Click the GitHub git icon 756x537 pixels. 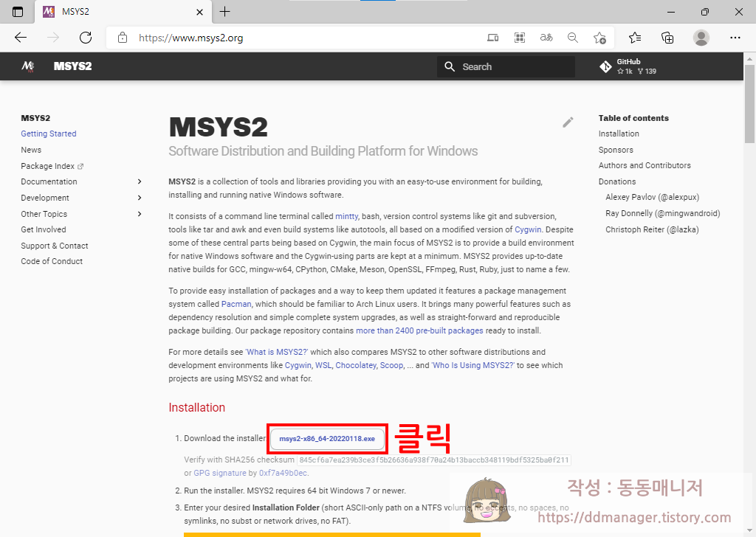(605, 66)
